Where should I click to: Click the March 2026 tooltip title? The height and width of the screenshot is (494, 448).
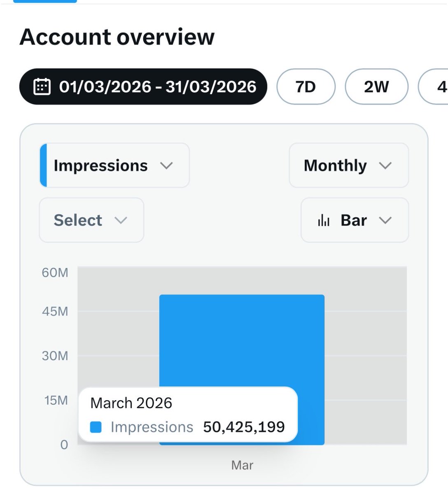tap(131, 403)
